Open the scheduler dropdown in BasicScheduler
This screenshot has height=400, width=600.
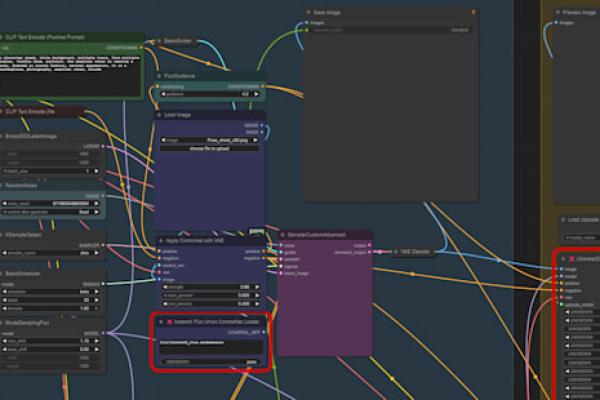coord(51,292)
